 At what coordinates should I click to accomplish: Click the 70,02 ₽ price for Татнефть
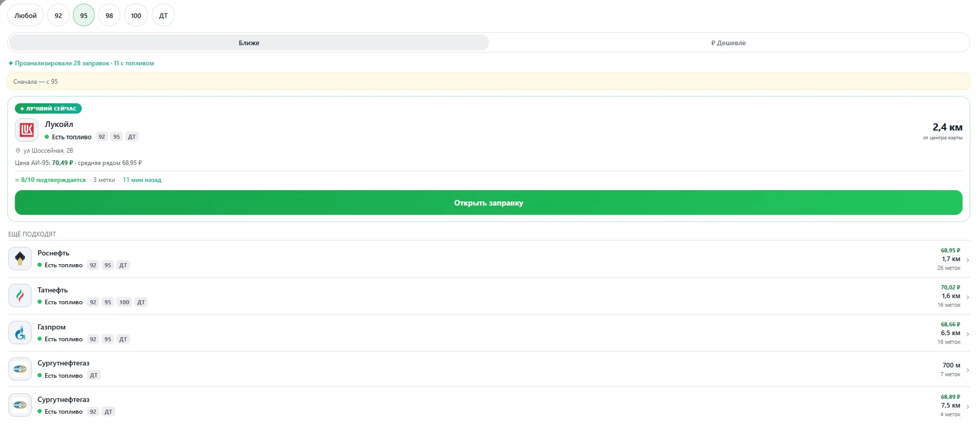pos(950,287)
